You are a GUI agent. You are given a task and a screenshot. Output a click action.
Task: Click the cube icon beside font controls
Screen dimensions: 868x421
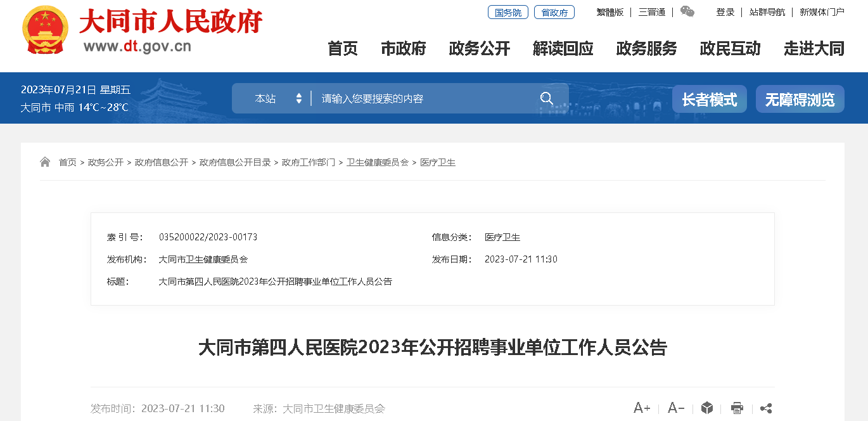pos(707,408)
